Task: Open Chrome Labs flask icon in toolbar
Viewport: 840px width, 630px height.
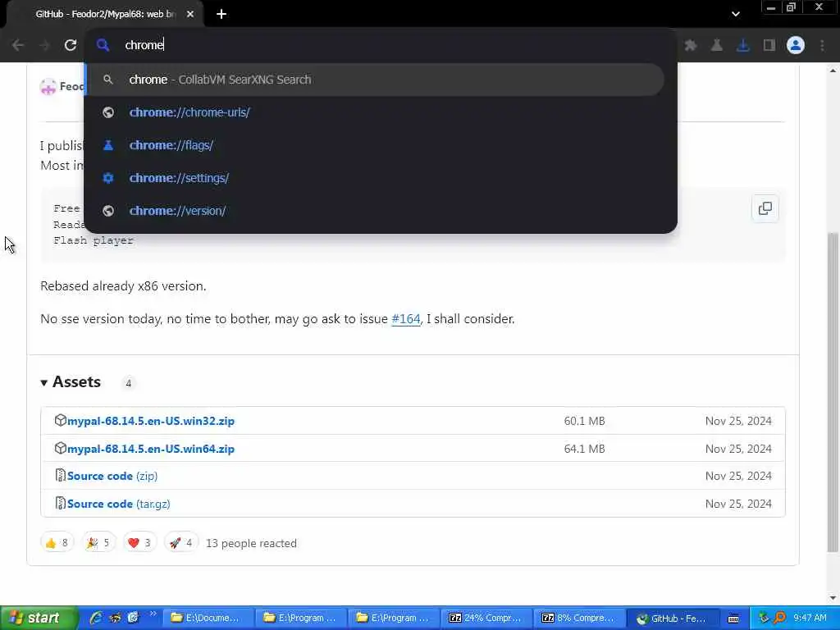Action: (717, 45)
